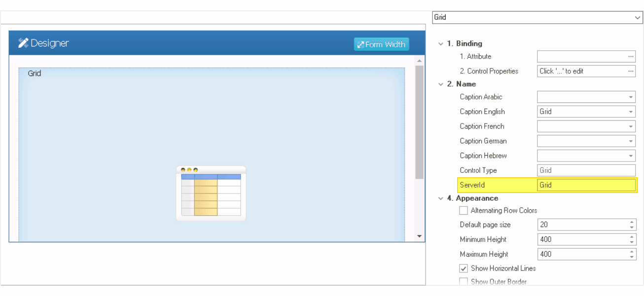This screenshot has width=644, height=296.
Task: Click the Designer pencil icon
Action: point(23,43)
